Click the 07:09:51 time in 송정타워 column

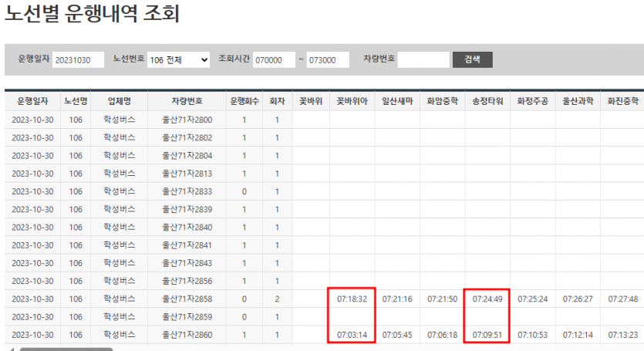(x=487, y=335)
